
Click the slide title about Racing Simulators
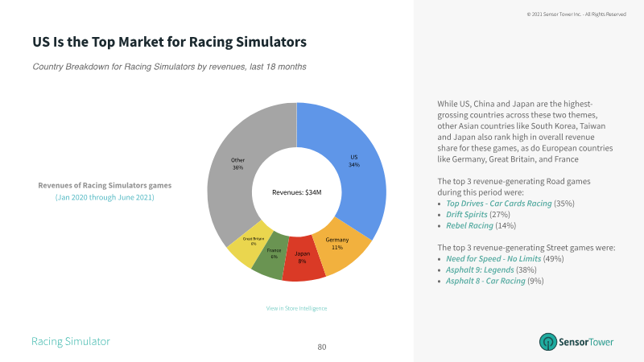pos(169,42)
